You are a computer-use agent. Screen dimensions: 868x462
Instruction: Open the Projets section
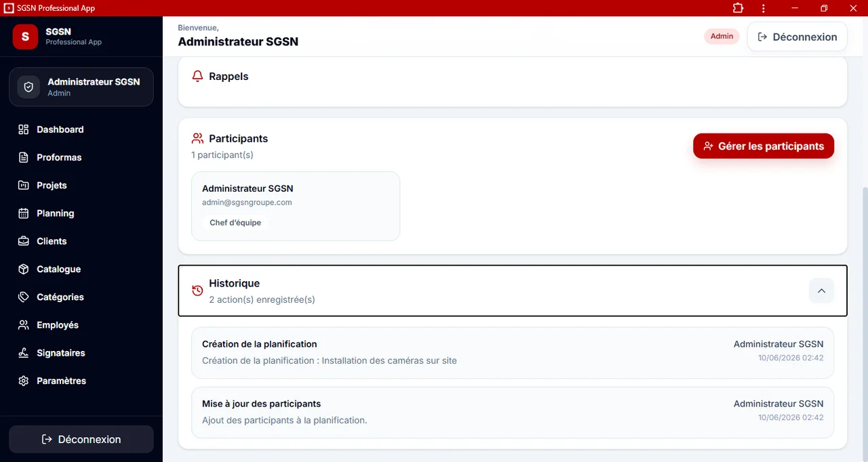[81, 185]
